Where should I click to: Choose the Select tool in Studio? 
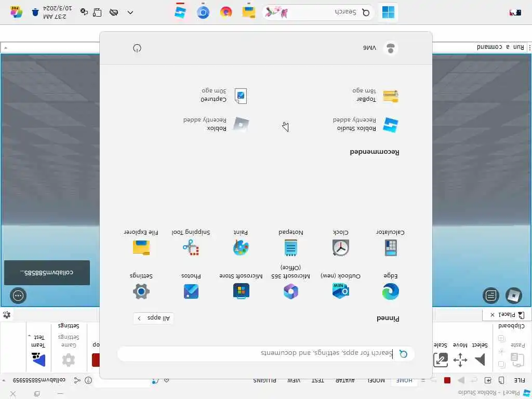(480, 355)
